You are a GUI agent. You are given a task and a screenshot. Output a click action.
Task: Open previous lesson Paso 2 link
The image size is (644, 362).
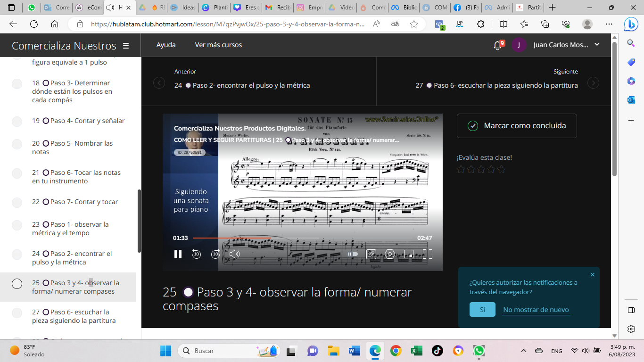[x=242, y=85]
